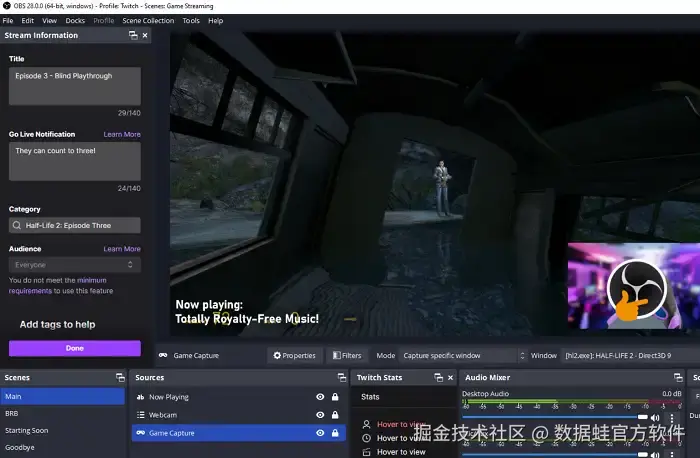
Task: Click the gamepad icon in source toolbar
Action: (x=163, y=355)
